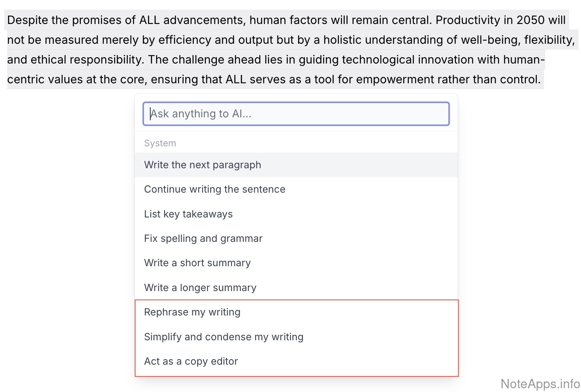
Task: Select "Simplify and condense my writing"
Action: 224,337
